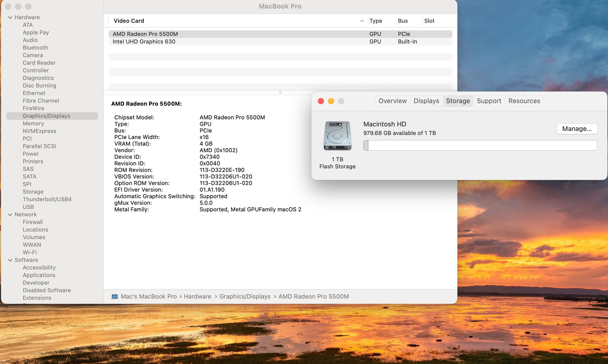Image resolution: width=608 pixels, height=364 pixels.
Task: Click the storage usage bar
Action: 480,145
